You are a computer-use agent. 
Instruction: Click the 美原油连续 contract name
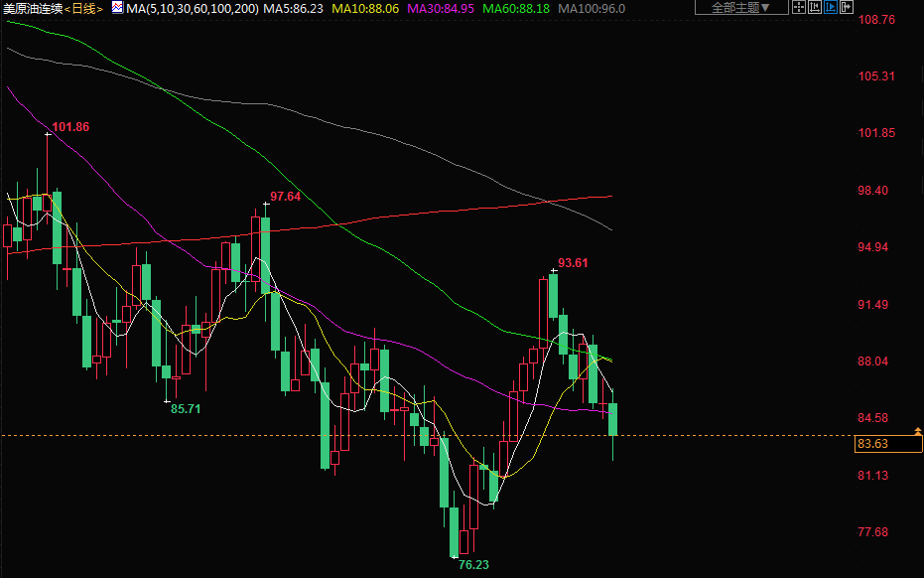tap(32, 8)
